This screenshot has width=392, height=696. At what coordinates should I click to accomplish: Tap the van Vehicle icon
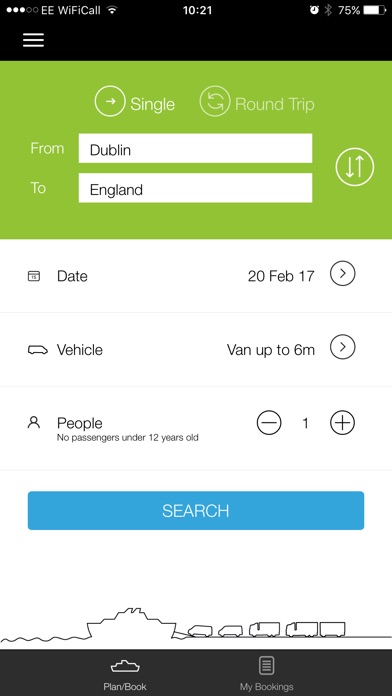[38, 350]
